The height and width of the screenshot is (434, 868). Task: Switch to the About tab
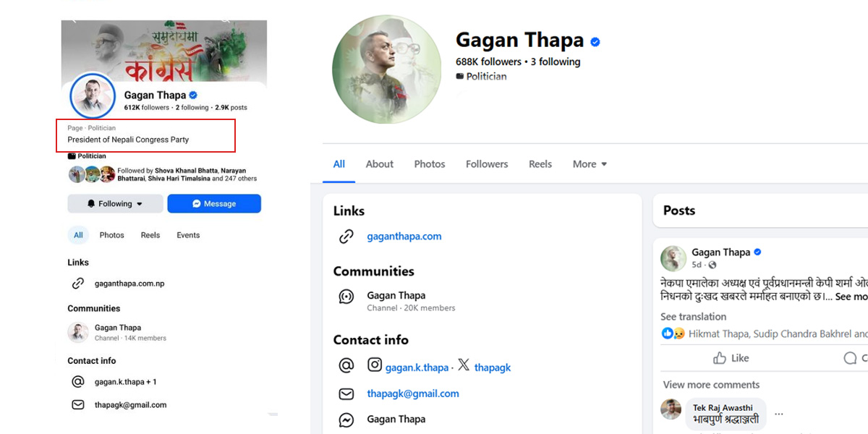pos(380,164)
